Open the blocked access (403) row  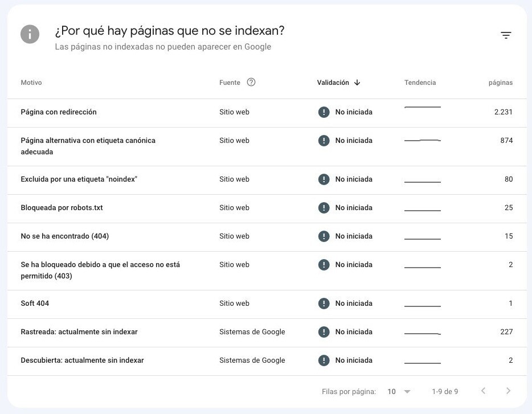100,270
